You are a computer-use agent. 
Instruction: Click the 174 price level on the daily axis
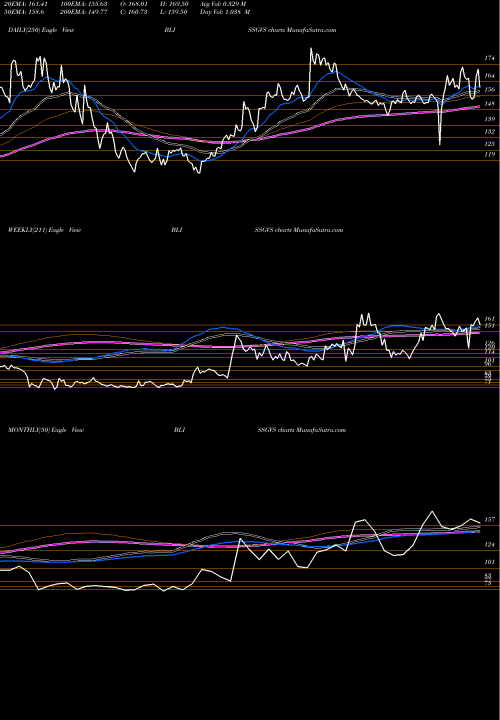coord(489,58)
